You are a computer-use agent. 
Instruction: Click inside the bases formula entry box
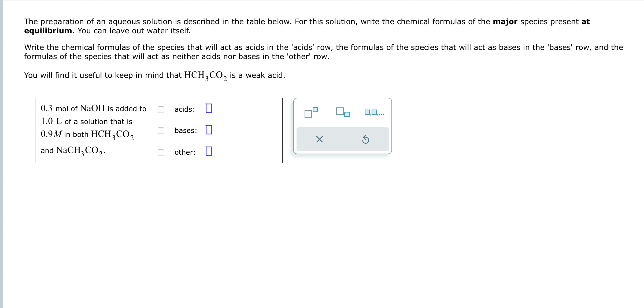tap(208, 130)
